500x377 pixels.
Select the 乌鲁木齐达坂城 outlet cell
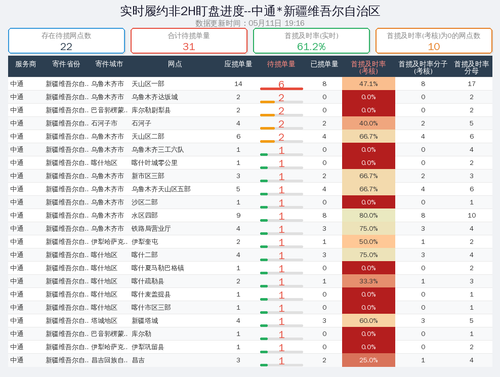click(x=154, y=97)
